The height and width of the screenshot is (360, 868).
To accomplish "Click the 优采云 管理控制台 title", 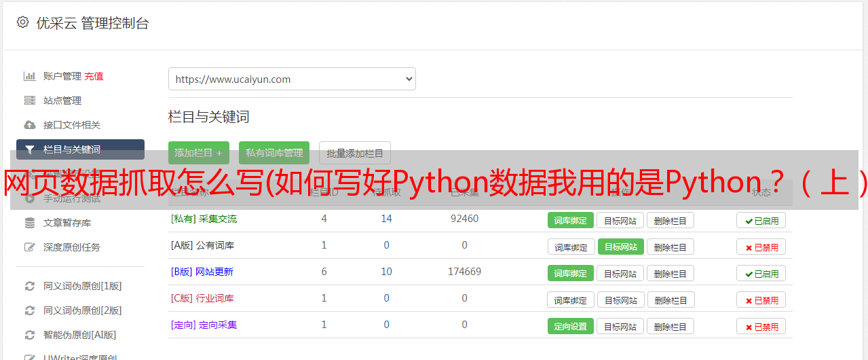I will coord(92,23).
